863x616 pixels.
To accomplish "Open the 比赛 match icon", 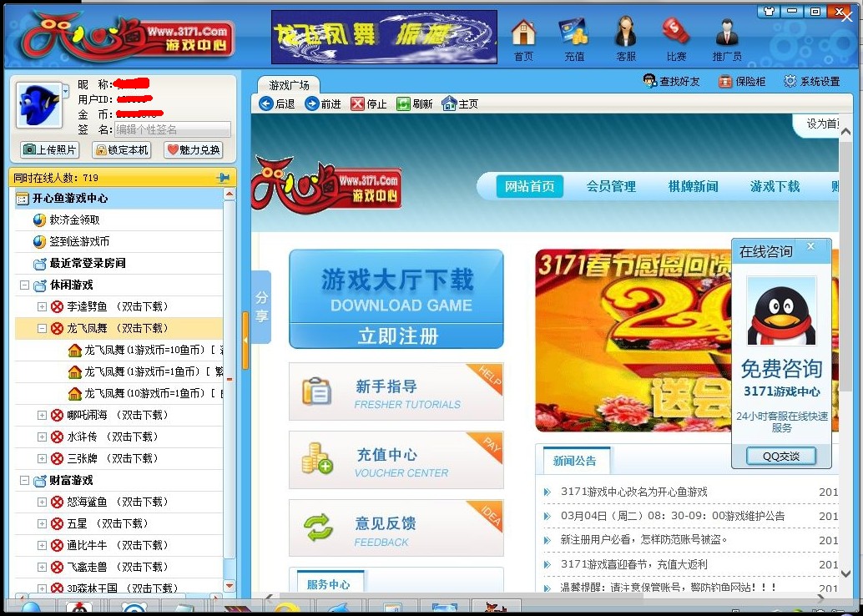I will tap(676, 39).
